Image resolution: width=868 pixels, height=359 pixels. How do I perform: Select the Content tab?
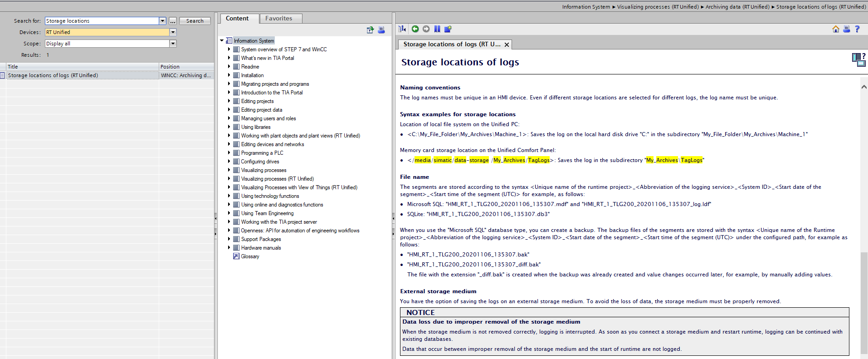pyautogui.click(x=237, y=19)
